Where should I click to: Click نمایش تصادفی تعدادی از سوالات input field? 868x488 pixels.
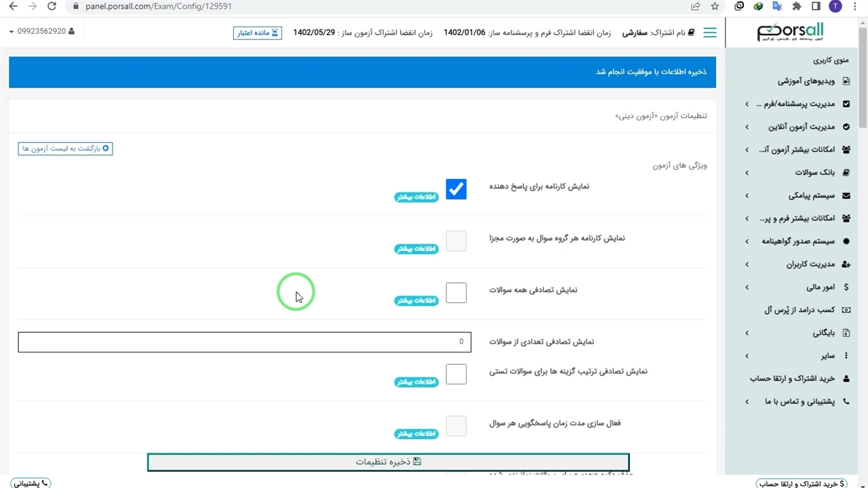click(244, 342)
